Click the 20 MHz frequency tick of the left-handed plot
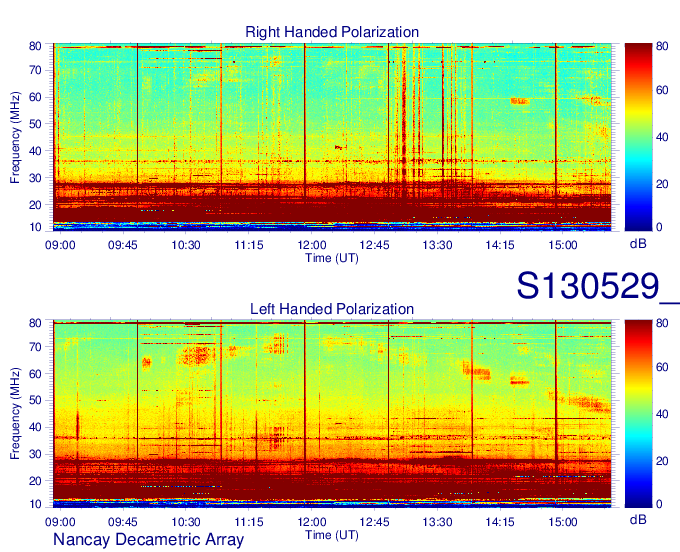 (x=35, y=481)
